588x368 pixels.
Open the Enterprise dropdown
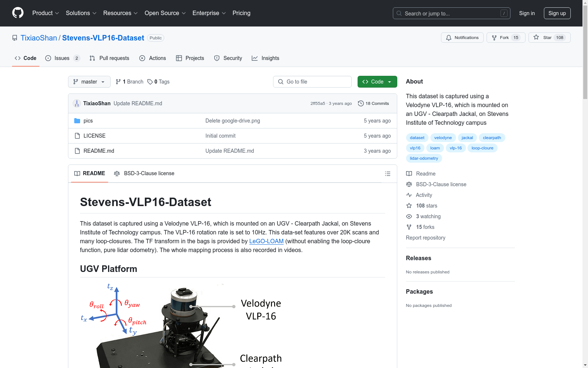click(209, 13)
